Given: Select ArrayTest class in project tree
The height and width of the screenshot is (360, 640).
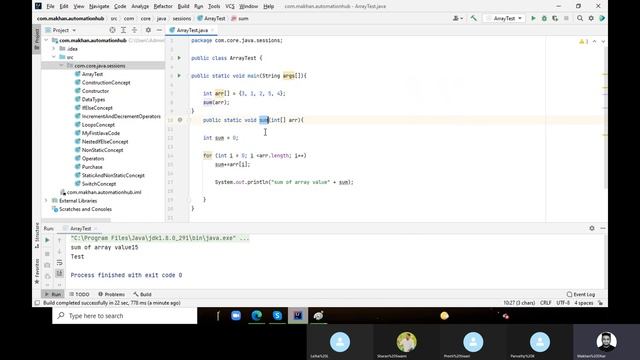Looking at the screenshot, I should (92, 74).
